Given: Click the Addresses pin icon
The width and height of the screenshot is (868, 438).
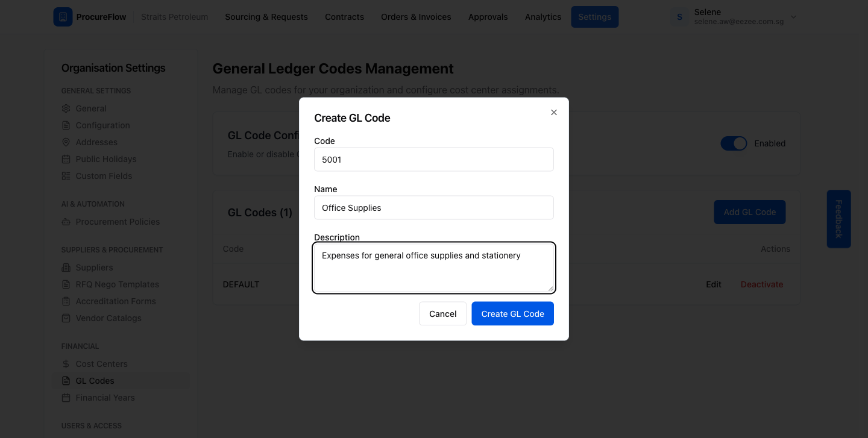Looking at the screenshot, I should (x=66, y=142).
